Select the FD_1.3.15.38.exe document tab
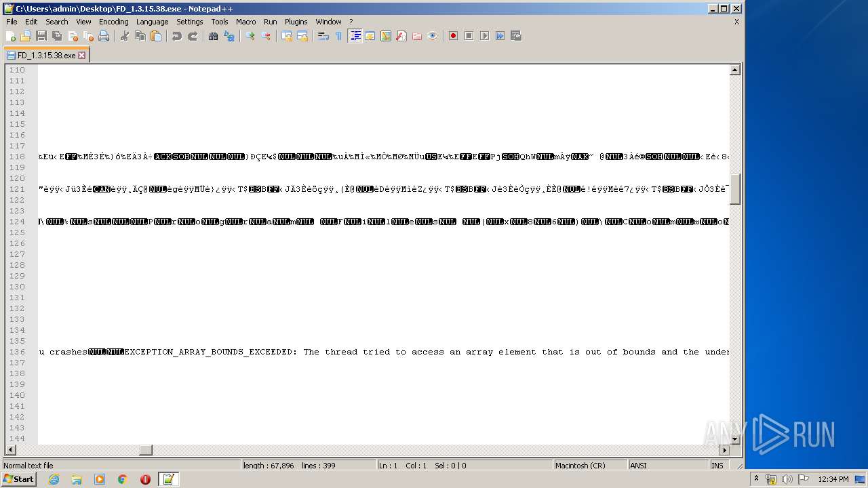 pos(46,56)
